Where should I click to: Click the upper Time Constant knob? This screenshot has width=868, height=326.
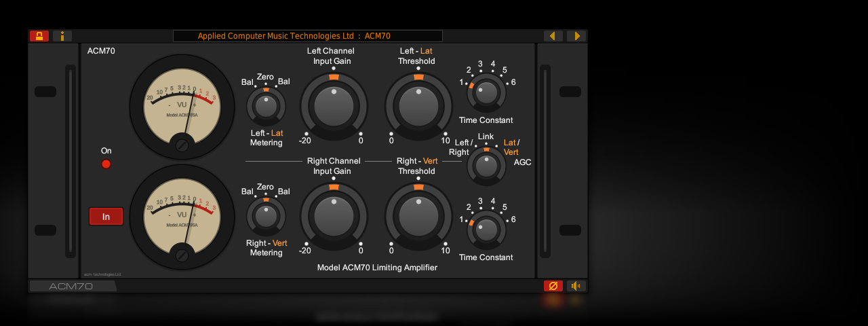tap(486, 92)
